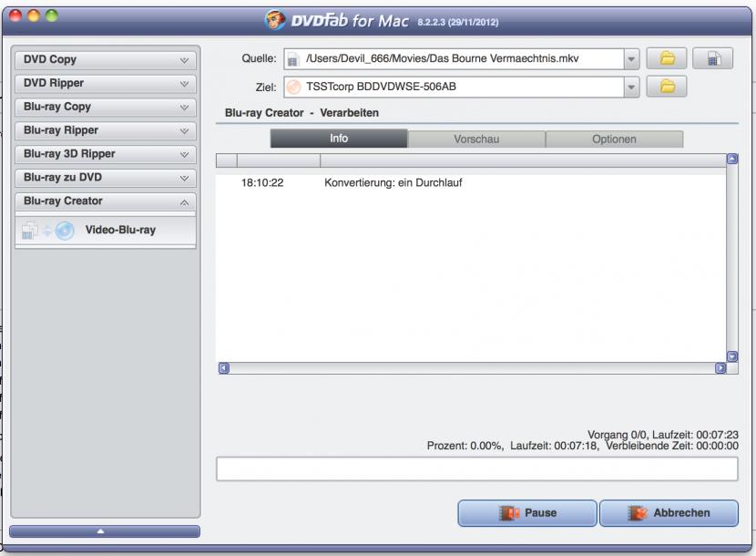Click the log entry 'Konvertierung: ein Durchlauf'
This screenshot has height=556, width=756.
tap(393, 183)
